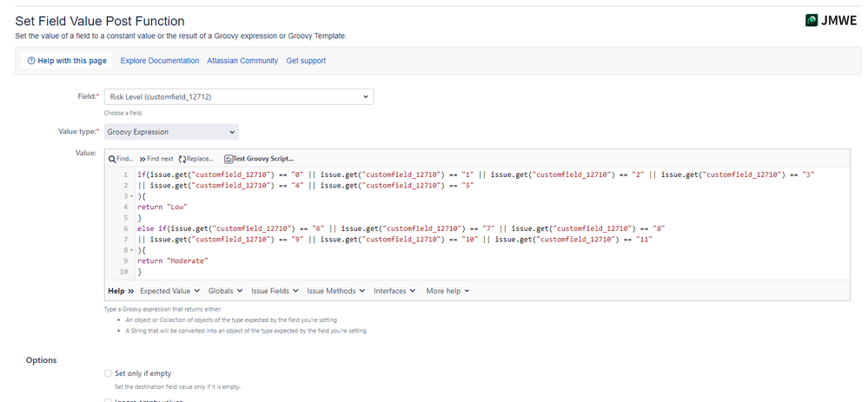The width and height of the screenshot is (868, 402).
Task: Click Test Groovy Script button
Action: pos(259,159)
